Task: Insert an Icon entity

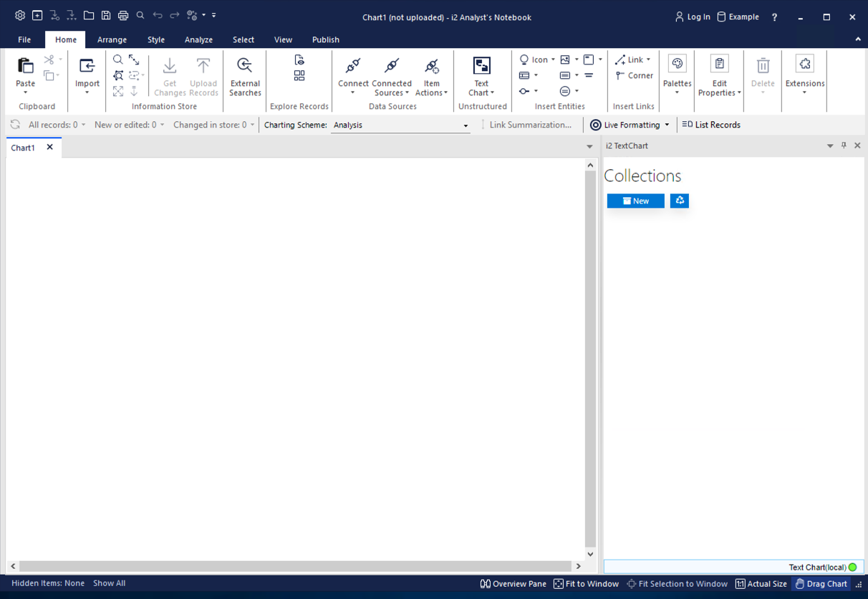Action: 534,59
